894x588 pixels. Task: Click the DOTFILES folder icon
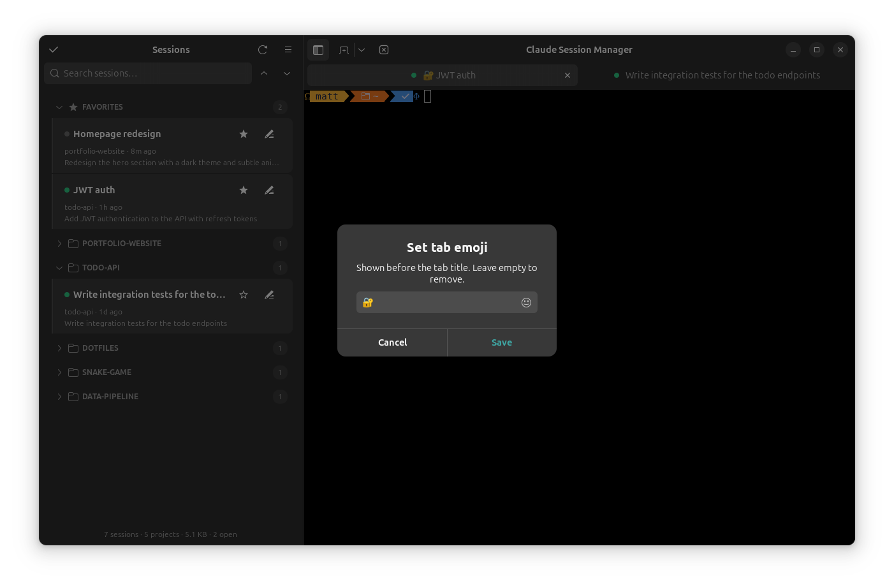tap(73, 348)
